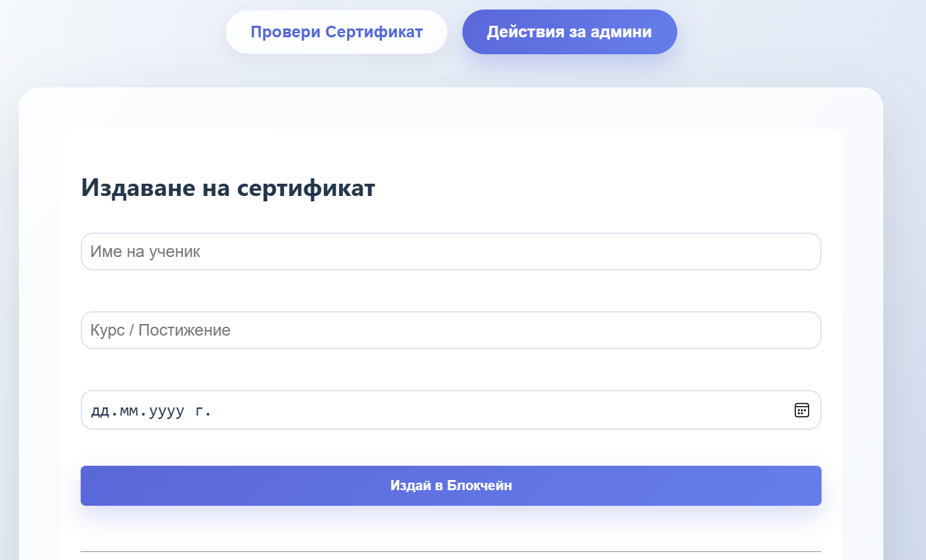
Task: Click the г. suffix in date field
Action: 203,411
